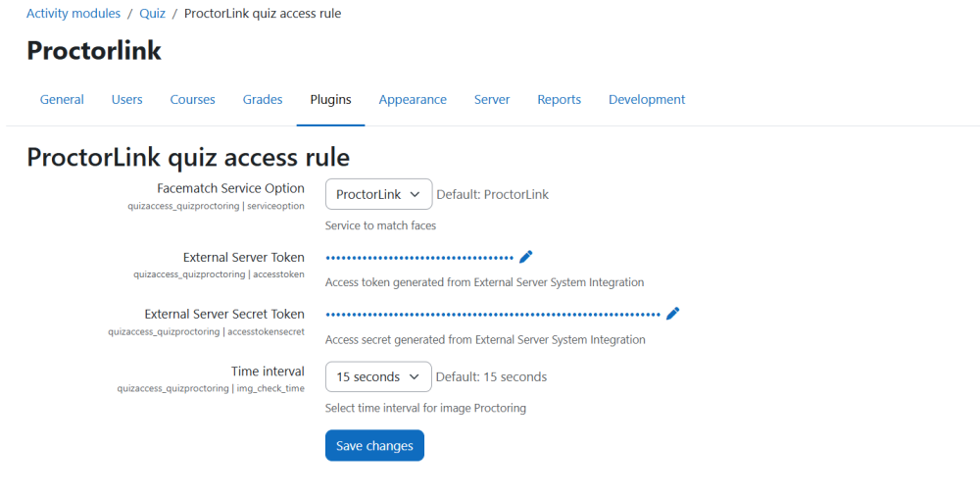This screenshot has height=496, width=980.
Task: Select the Courses tab
Action: pos(192,99)
